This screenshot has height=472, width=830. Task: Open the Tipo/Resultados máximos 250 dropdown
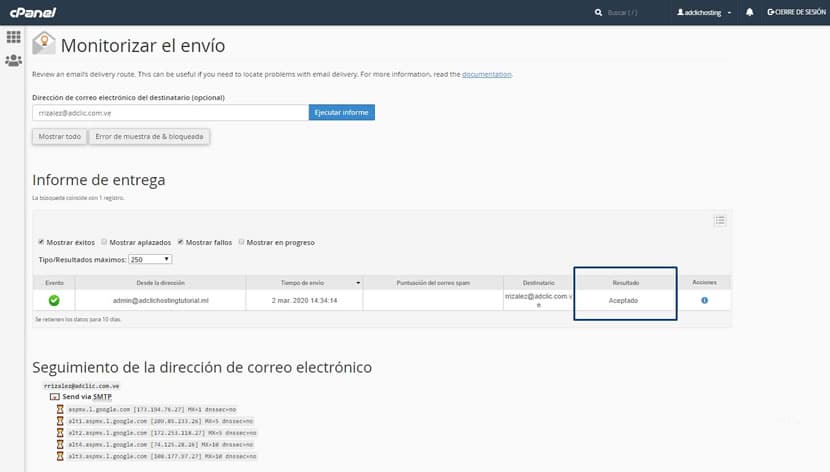point(150,259)
